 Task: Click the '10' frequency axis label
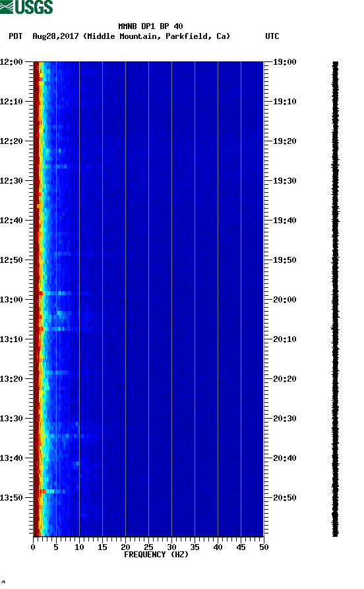pyautogui.click(x=79, y=547)
